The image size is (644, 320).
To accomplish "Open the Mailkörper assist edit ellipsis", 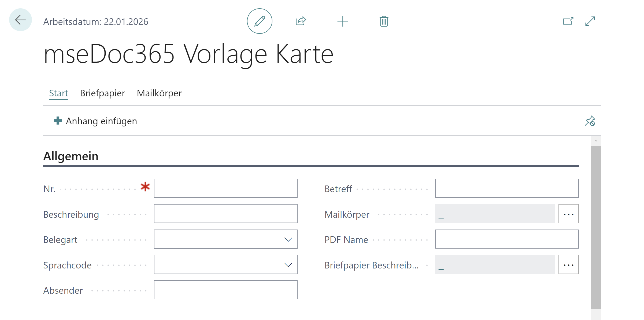I will pos(568,213).
